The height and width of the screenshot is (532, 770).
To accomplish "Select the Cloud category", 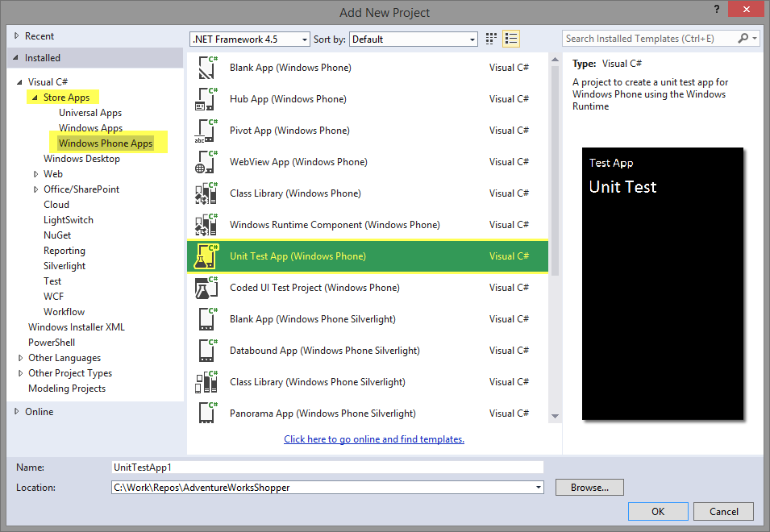I will click(56, 205).
